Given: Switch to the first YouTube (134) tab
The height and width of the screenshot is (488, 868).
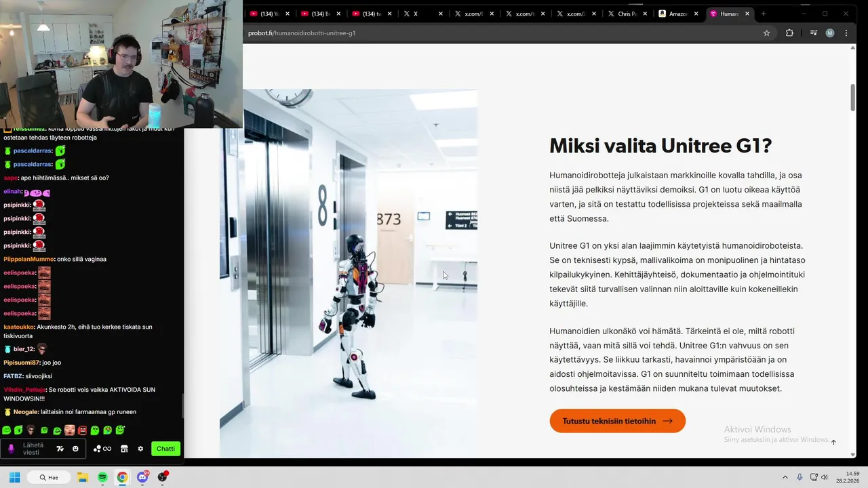Looking at the screenshot, I should (x=271, y=14).
